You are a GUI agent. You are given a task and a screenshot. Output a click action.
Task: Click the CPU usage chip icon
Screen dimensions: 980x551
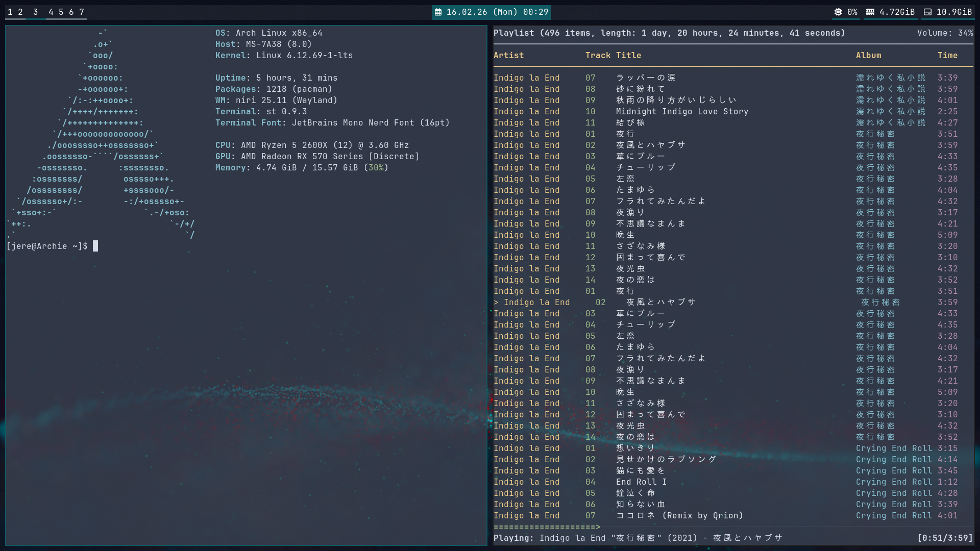pyautogui.click(x=838, y=12)
